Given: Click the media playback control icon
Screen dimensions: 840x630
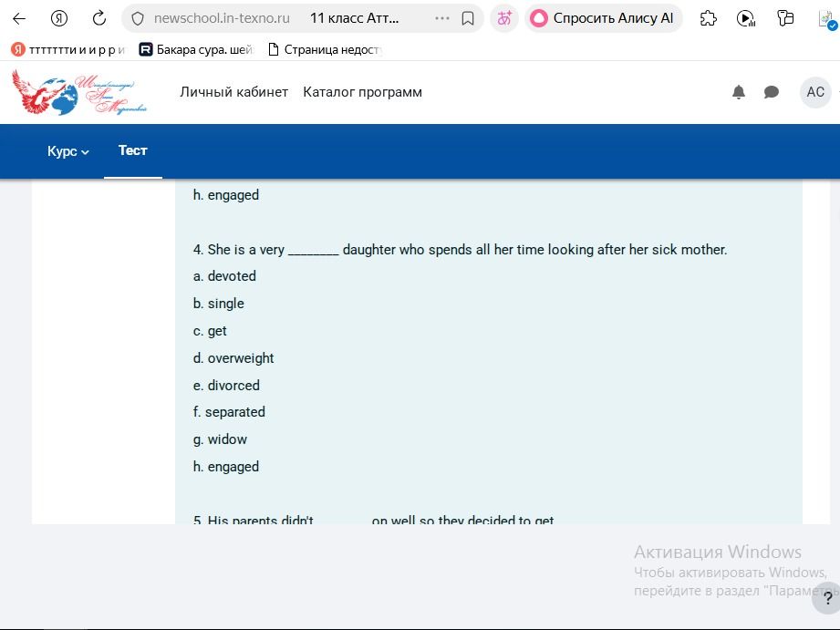Looking at the screenshot, I should point(746,19).
